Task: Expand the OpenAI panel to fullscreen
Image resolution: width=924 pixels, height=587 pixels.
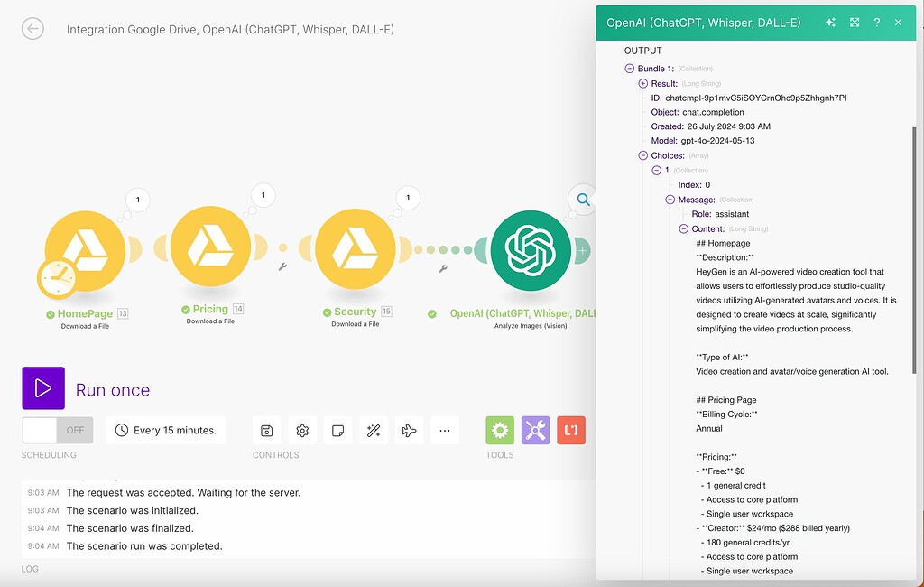Action: (x=854, y=22)
